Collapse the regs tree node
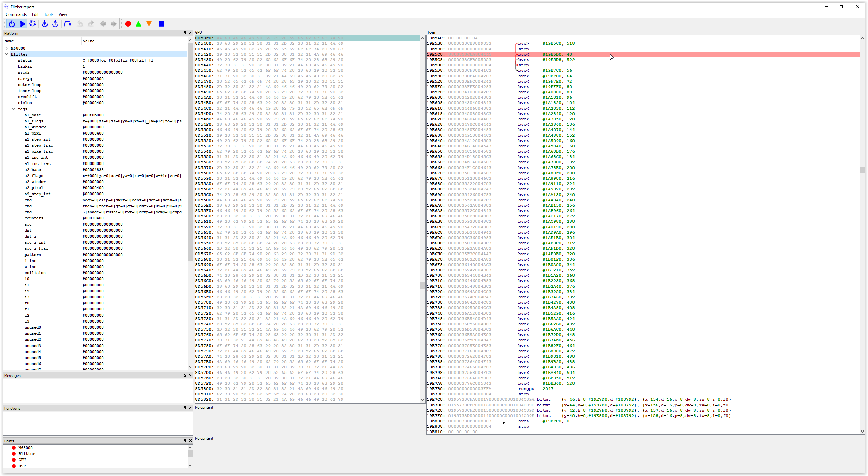 click(13, 109)
